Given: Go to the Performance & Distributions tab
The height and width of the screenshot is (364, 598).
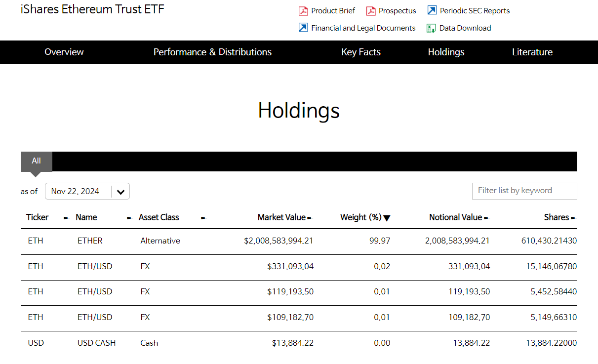Looking at the screenshot, I should click(x=212, y=52).
